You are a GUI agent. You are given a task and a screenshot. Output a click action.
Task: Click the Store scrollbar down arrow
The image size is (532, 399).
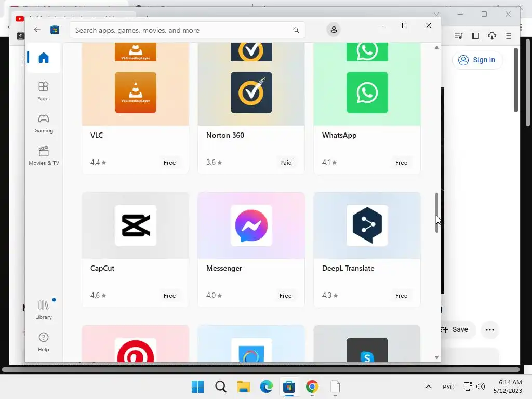pyautogui.click(x=436, y=357)
